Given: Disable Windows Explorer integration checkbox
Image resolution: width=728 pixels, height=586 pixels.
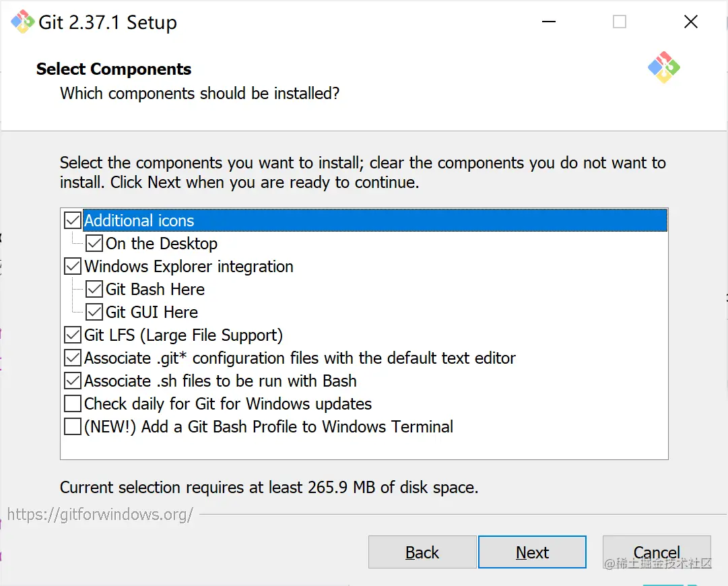Looking at the screenshot, I should (x=73, y=266).
